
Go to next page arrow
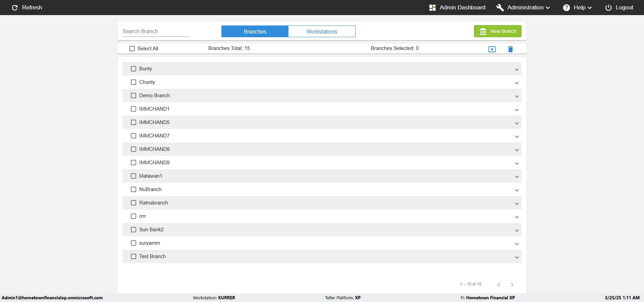(x=512, y=285)
